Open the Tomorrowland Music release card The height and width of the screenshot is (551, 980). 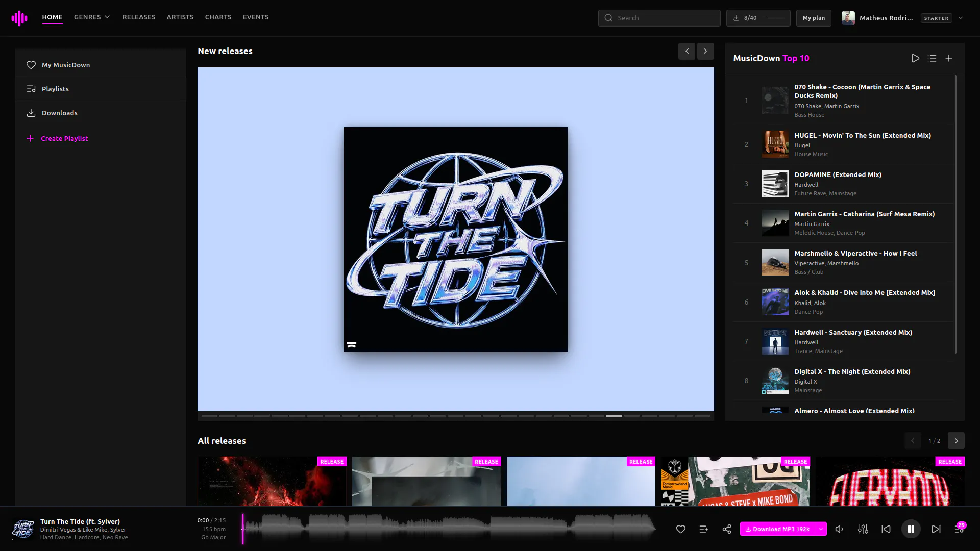[736, 481]
